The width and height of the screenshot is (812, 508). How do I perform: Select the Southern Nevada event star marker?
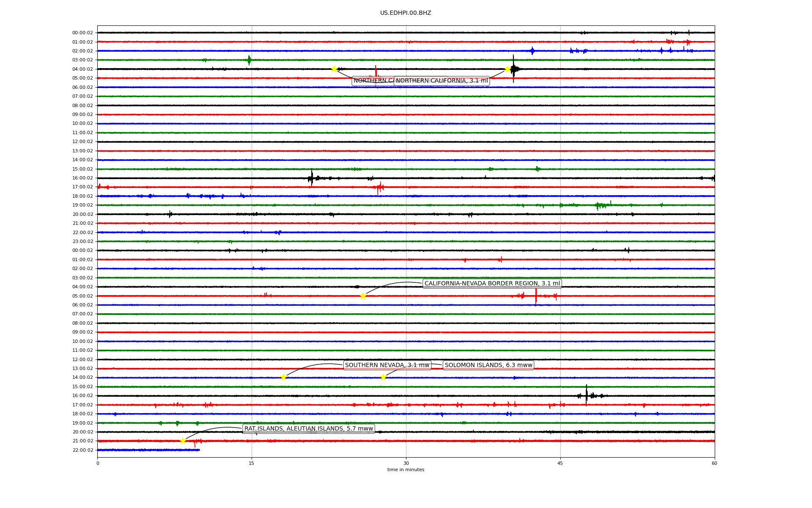[x=283, y=377]
